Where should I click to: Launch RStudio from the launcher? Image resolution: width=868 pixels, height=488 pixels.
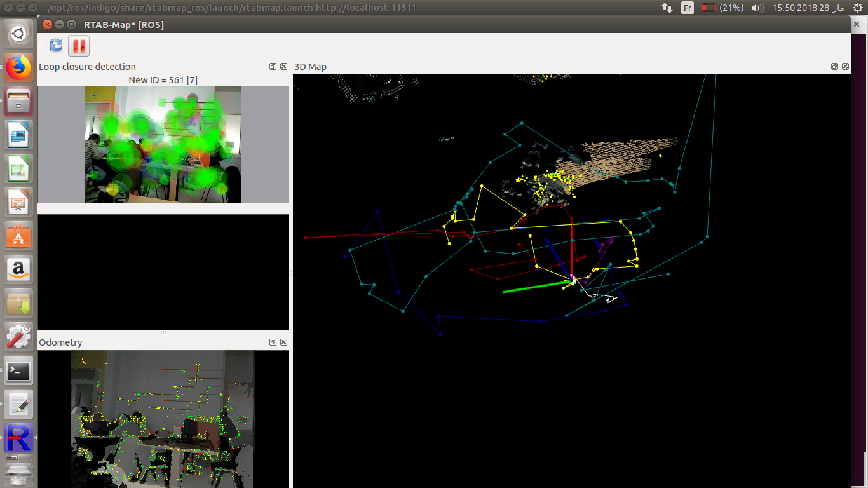18,438
